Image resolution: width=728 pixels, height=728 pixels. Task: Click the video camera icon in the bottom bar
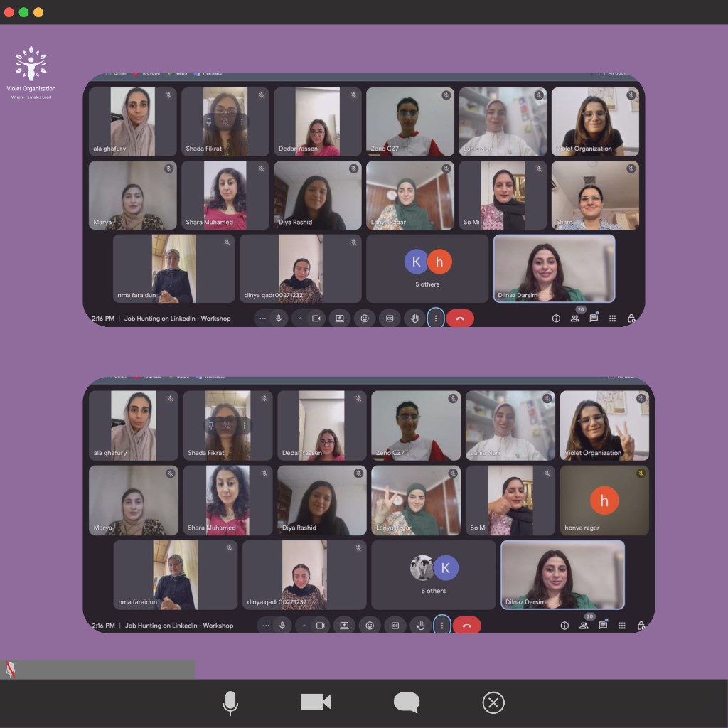coord(316,702)
